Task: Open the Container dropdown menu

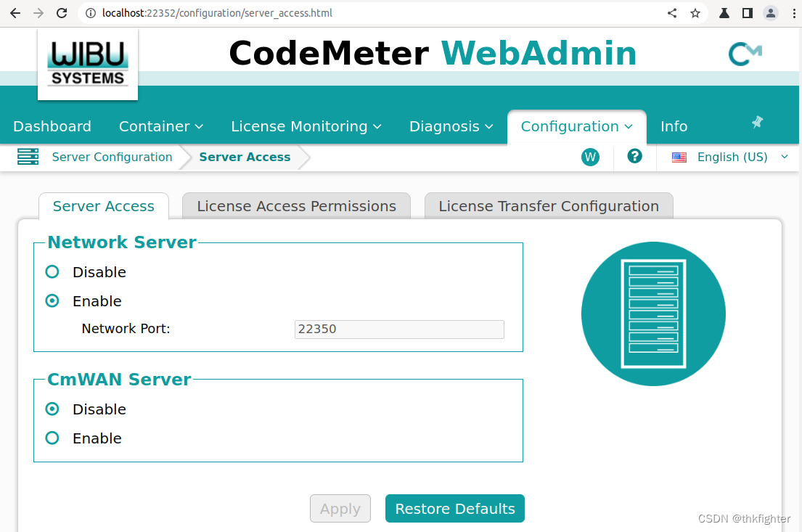Action: 160,126
